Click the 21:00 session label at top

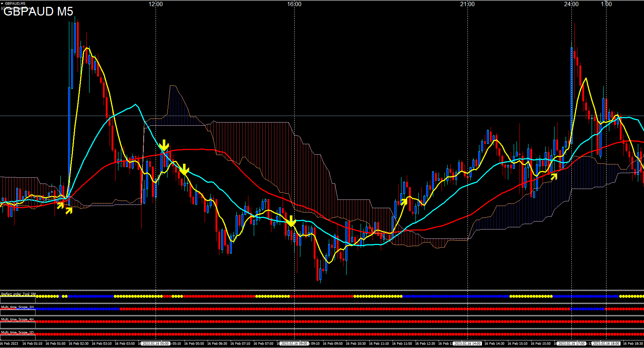coord(467,4)
